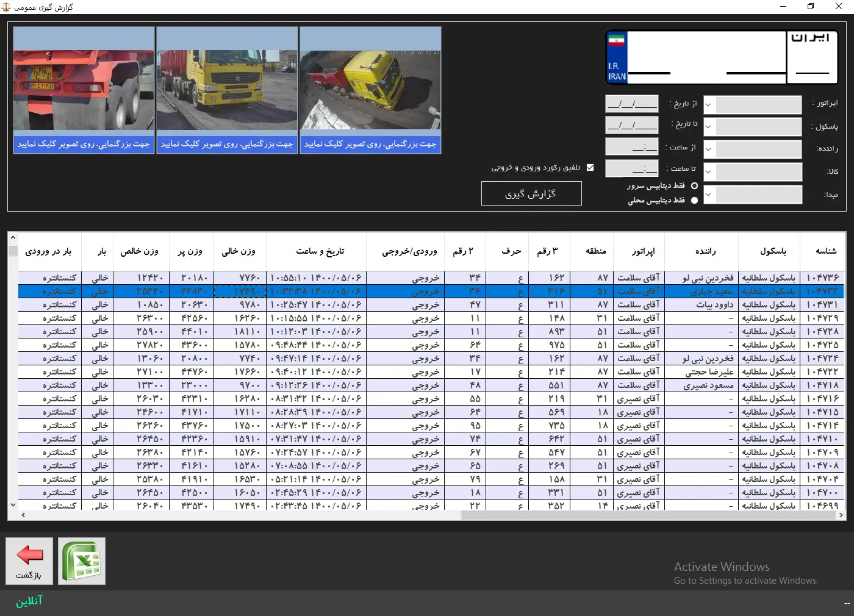Click the green Excel export icon
The image size is (854, 616).
pyautogui.click(x=82, y=561)
